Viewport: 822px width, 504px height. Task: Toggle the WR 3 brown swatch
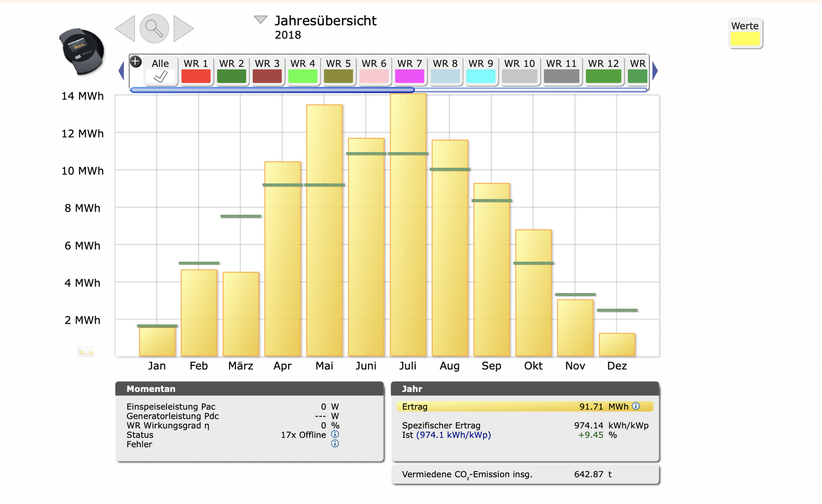tap(267, 77)
